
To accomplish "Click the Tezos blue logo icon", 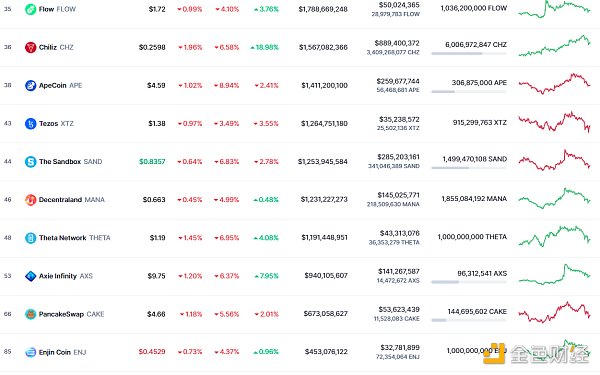I will coord(30,124).
